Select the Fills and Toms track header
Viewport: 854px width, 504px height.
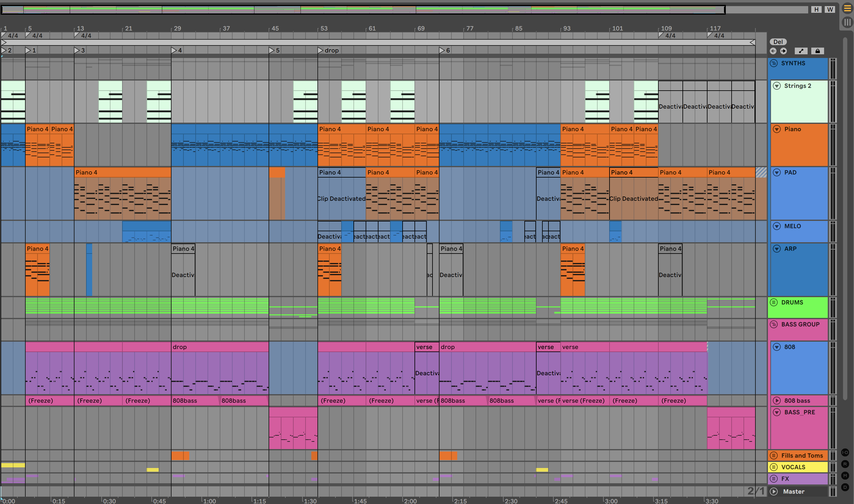(x=802, y=455)
